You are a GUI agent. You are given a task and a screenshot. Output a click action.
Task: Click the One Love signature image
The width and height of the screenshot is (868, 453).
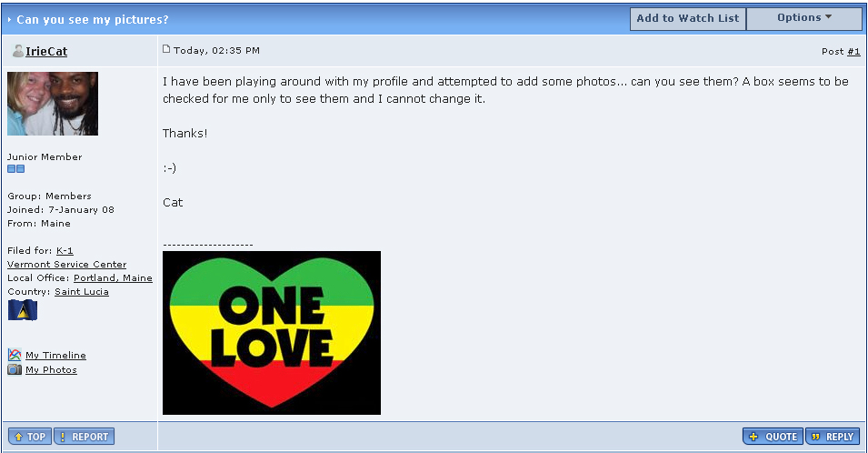(x=272, y=333)
